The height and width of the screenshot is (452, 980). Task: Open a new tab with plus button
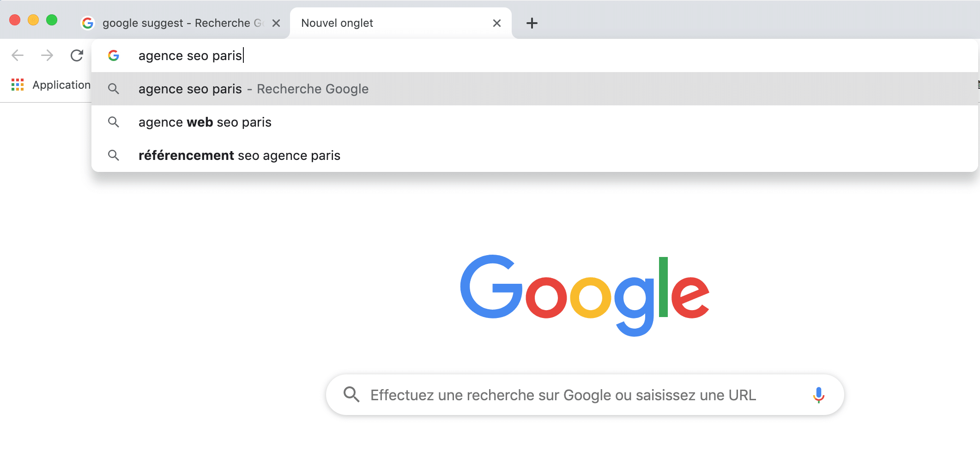coord(532,23)
